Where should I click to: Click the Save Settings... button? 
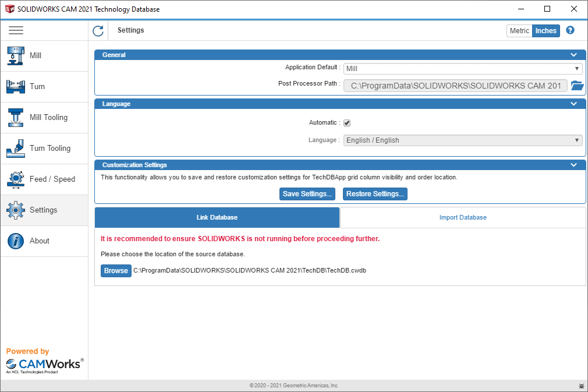[307, 194]
